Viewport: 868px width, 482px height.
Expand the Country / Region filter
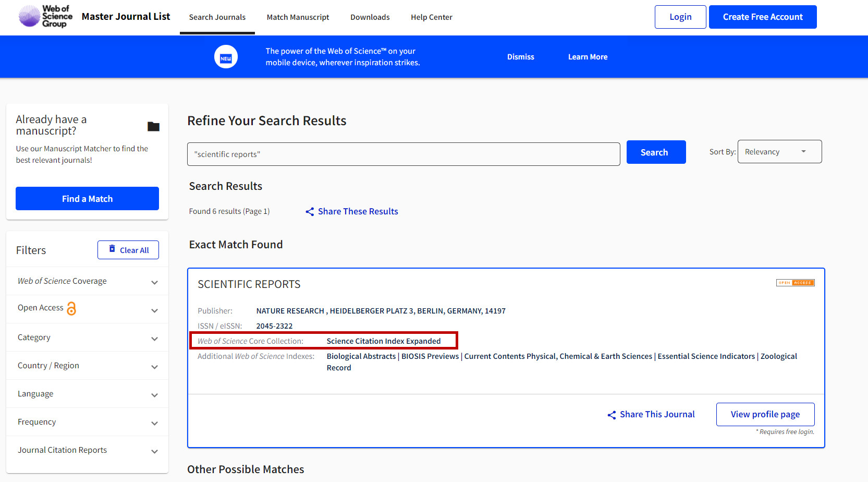click(87, 366)
